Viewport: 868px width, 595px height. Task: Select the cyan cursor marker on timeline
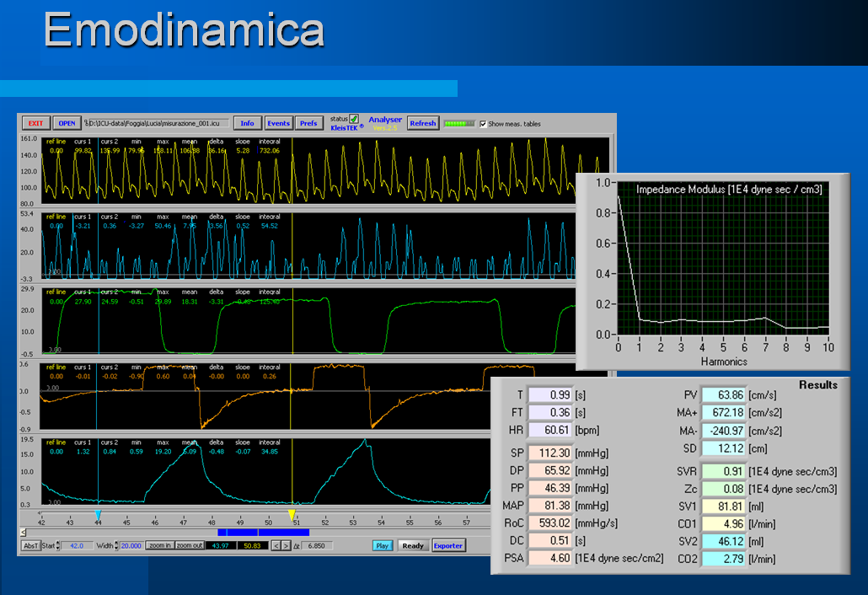(x=98, y=515)
